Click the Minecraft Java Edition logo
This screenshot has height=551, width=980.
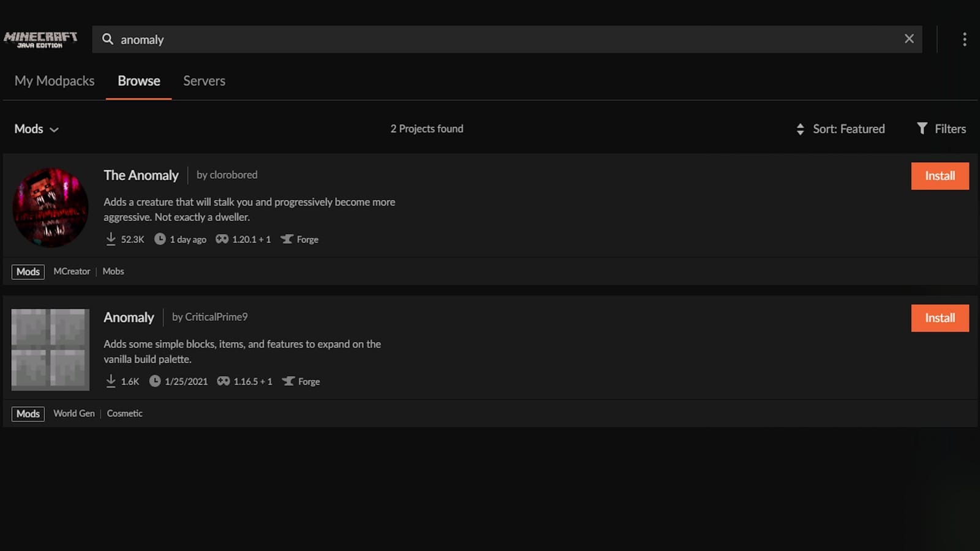(40, 39)
